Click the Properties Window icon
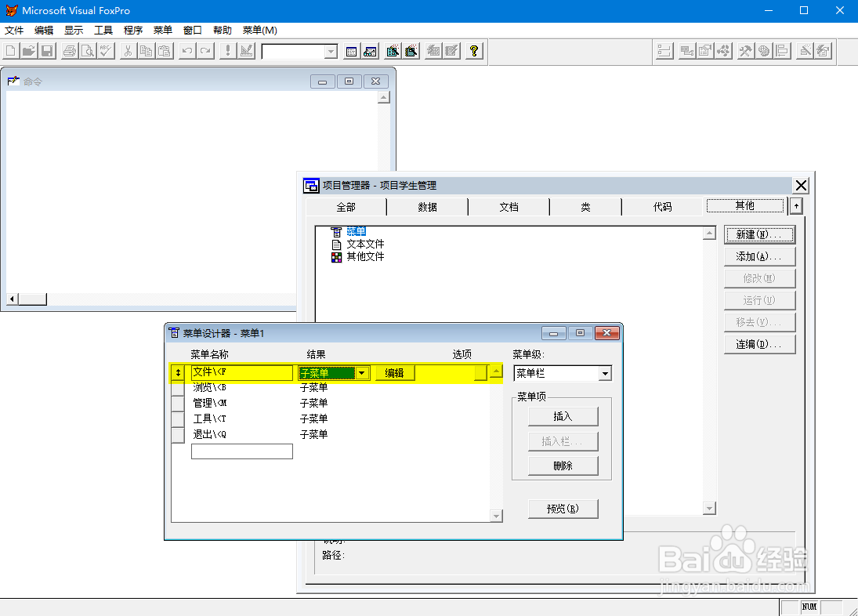The width and height of the screenshot is (858, 616). (705, 52)
